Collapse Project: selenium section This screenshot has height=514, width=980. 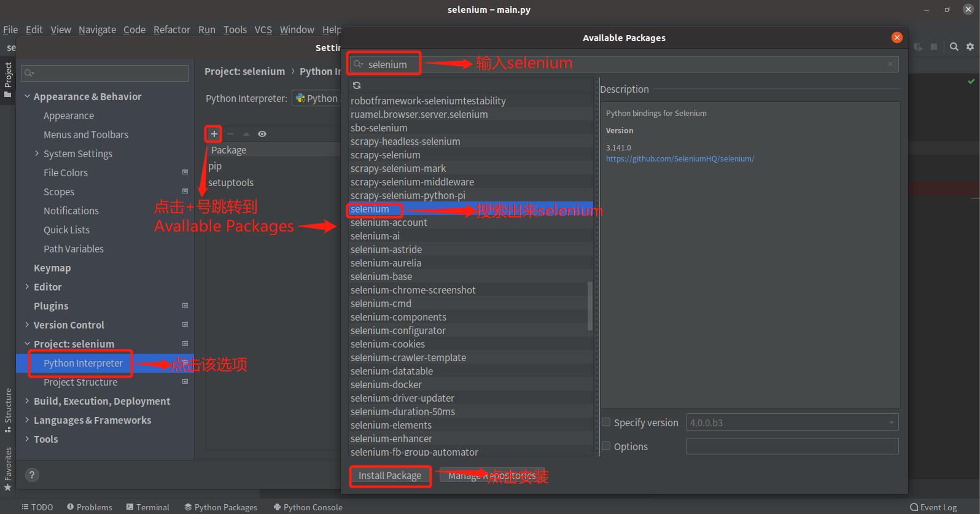pos(27,344)
